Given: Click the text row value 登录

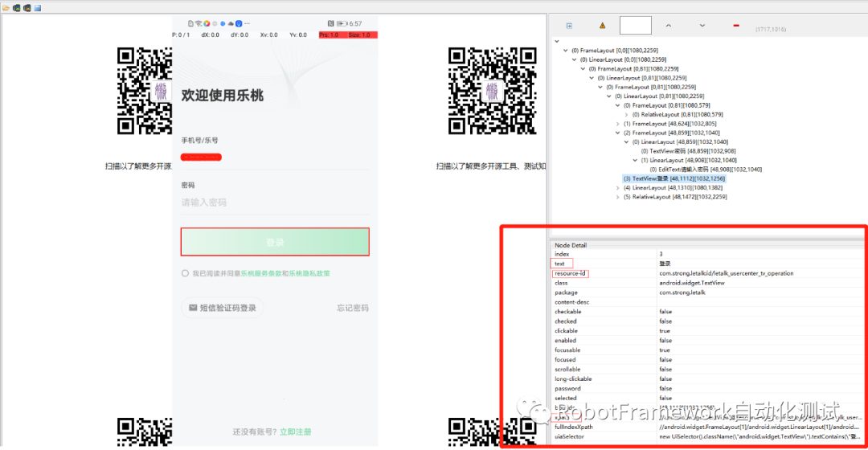Looking at the screenshot, I should [665, 264].
